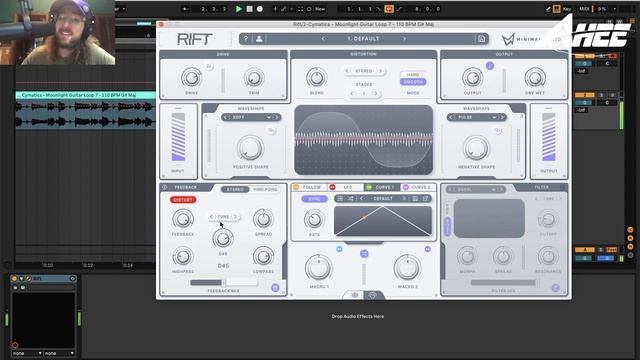Select STEREO feedback mode

[x=235, y=189]
